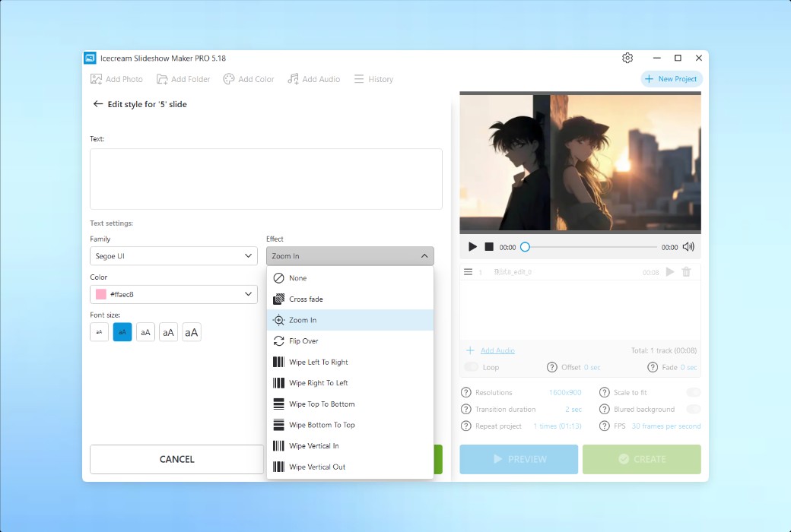Enable the Scale to fit option
The height and width of the screenshot is (532, 791).
(693, 392)
